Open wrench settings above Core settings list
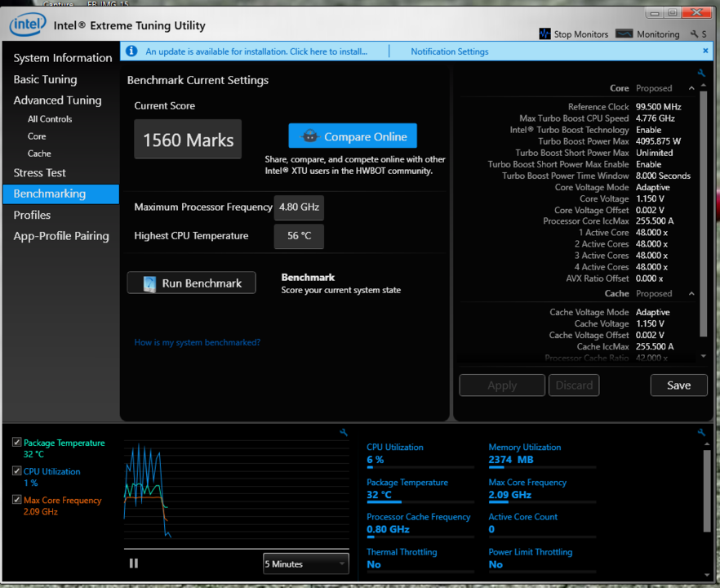Screen dimensions: 720x588 pos(701,73)
